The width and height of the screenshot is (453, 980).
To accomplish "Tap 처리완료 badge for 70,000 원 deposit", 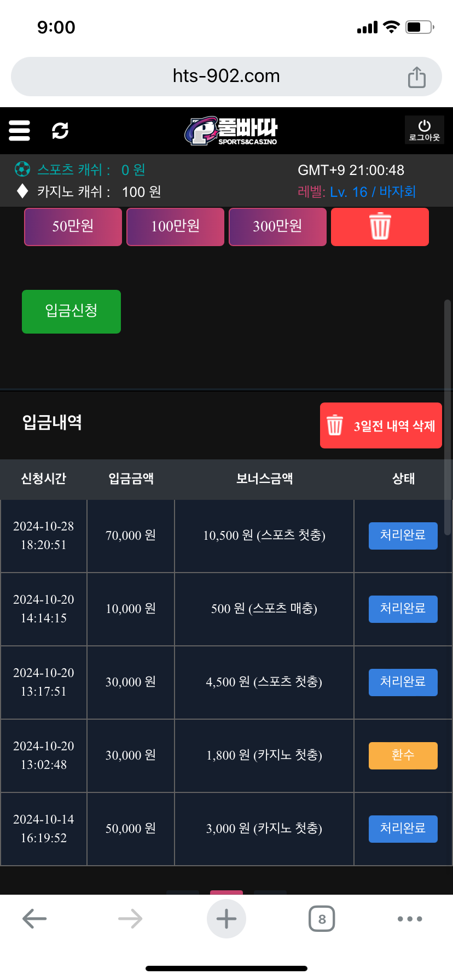I will [x=403, y=535].
